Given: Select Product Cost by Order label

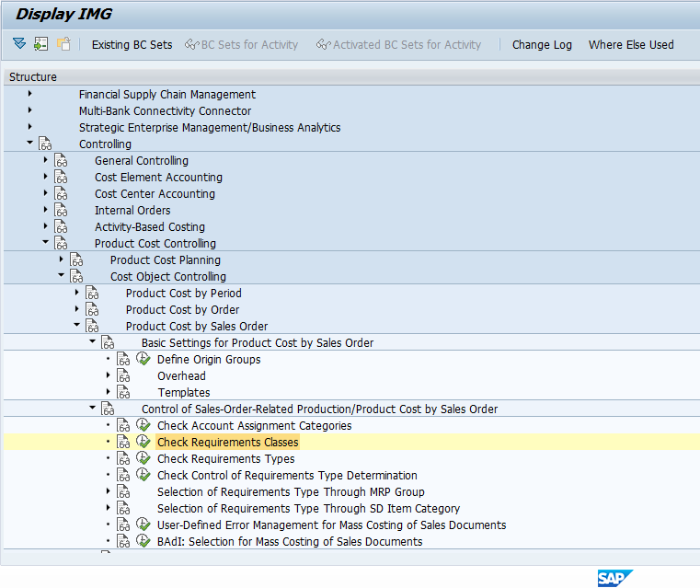Looking at the screenshot, I should point(182,309).
